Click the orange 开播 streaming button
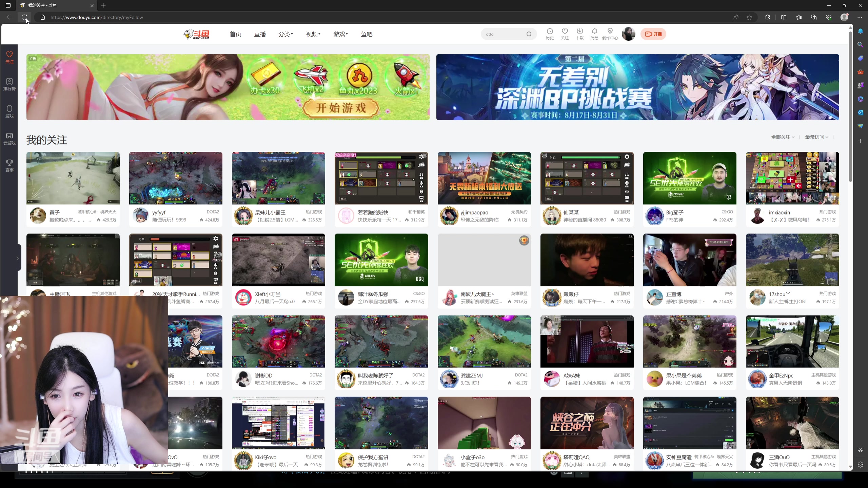868x488 pixels. (653, 34)
